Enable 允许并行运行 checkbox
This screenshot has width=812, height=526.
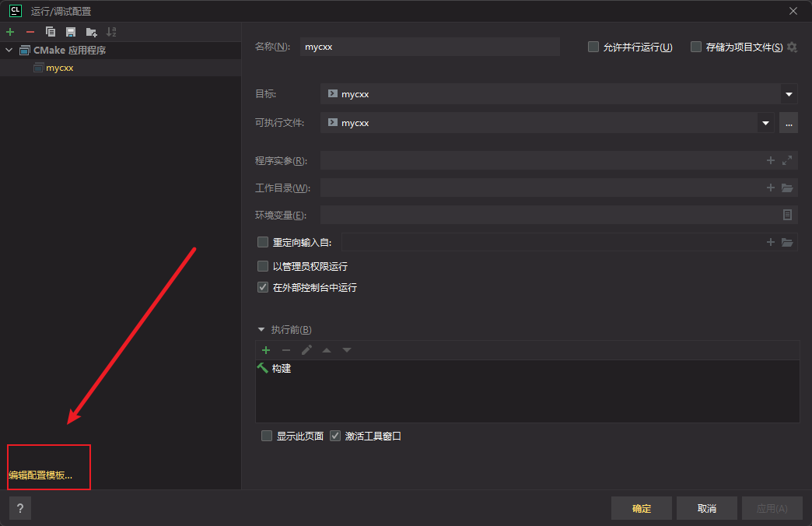593,47
